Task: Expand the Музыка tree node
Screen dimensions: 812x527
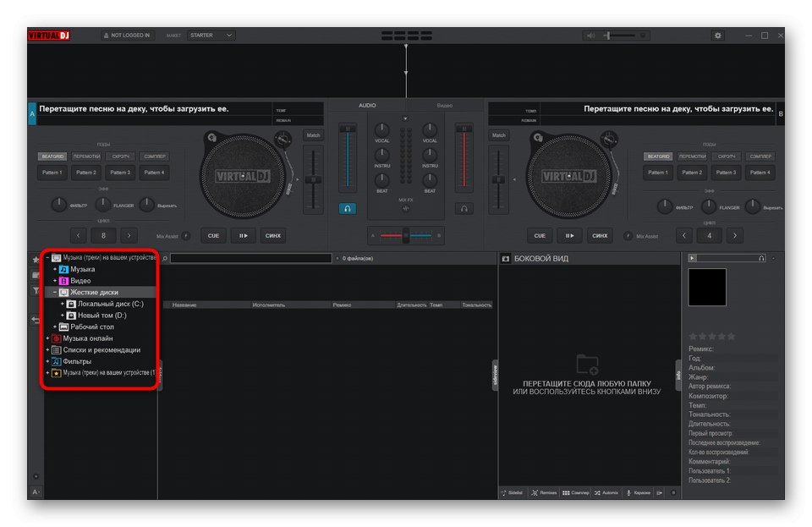Action: point(55,269)
